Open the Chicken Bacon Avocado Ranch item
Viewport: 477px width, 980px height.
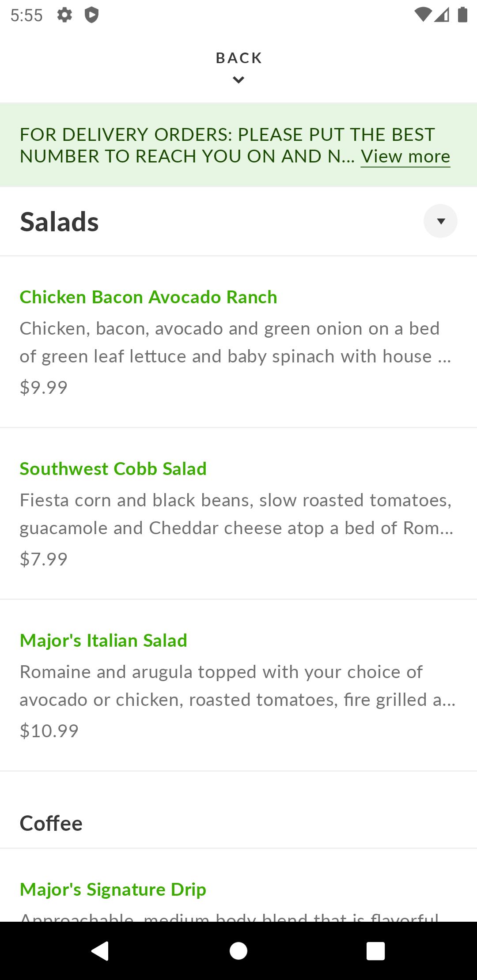coord(148,297)
